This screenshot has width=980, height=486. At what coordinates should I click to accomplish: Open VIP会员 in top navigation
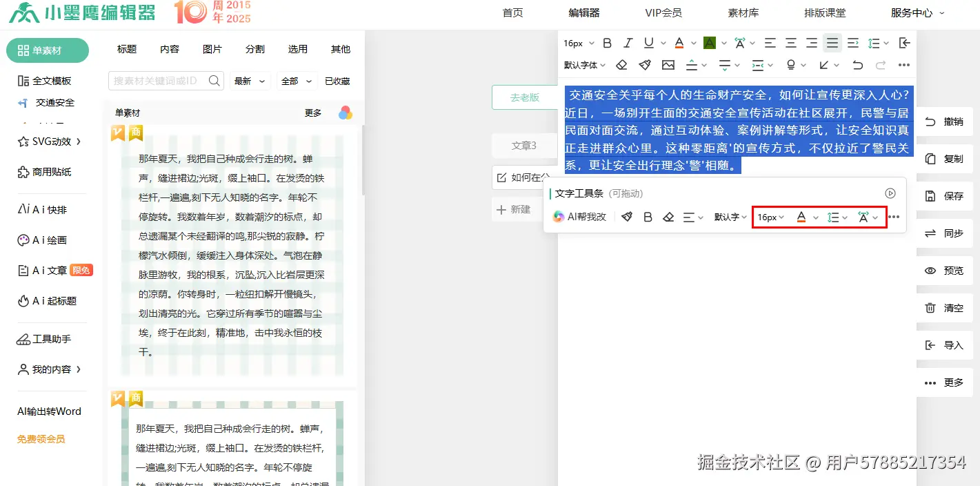click(663, 12)
